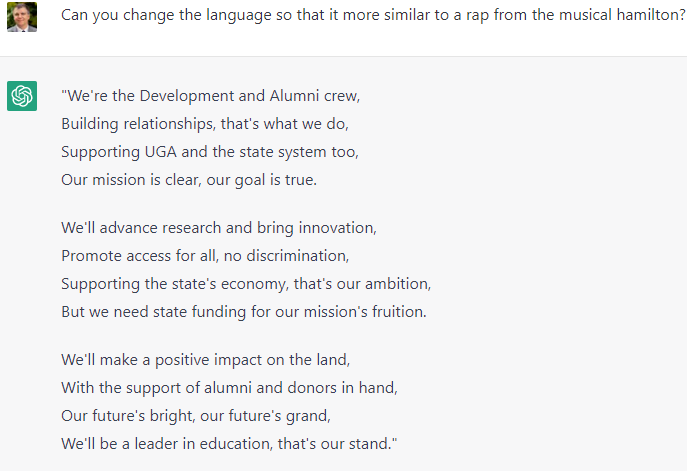The image size is (687, 471).
Task: Click the final line "We'll be a leader in education"
Action: pyautogui.click(x=229, y=444)
